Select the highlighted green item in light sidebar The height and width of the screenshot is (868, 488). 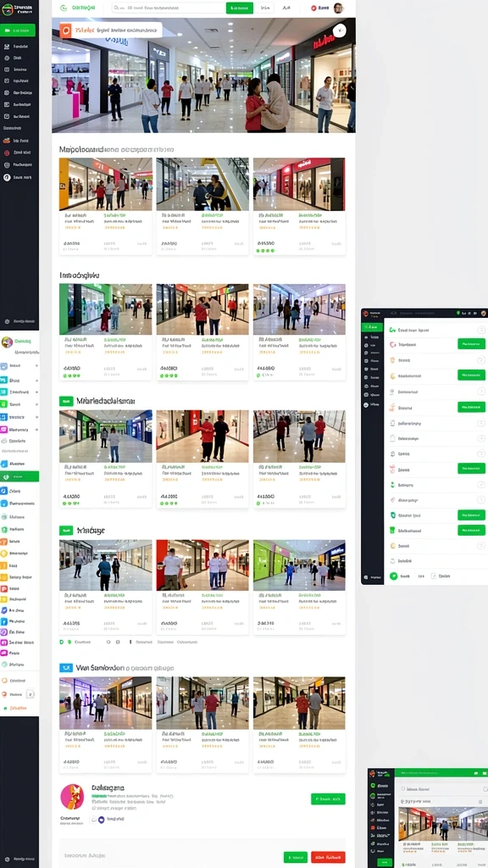(x=19, y=476)
